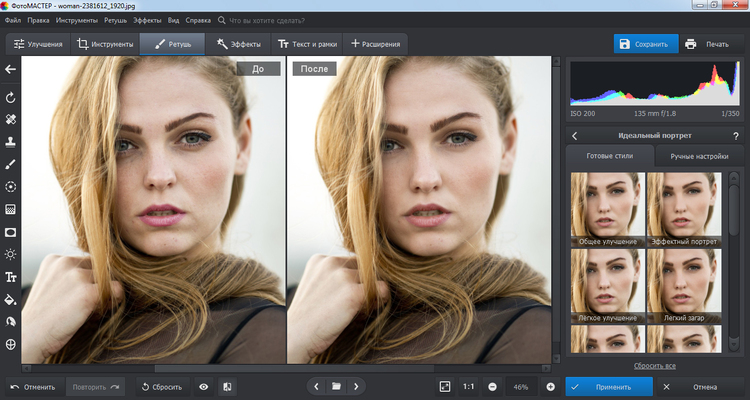Click the fit-to-screen icon

[x=445, y=386]
